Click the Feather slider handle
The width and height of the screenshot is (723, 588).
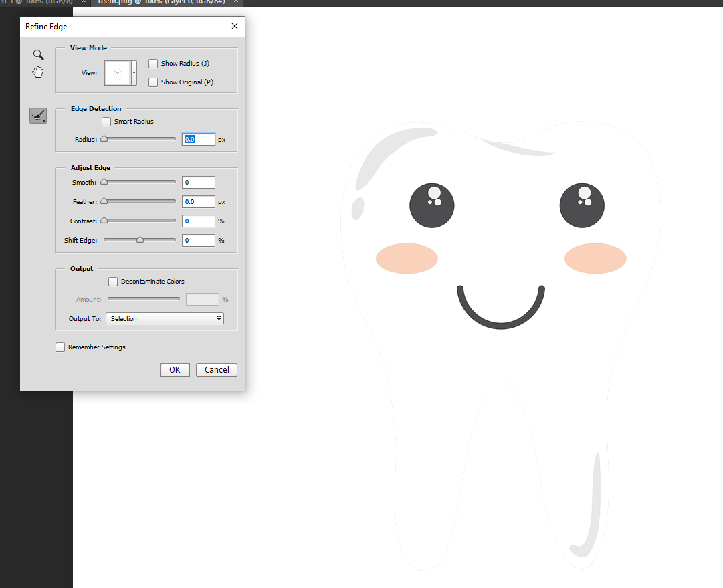[104, 201]
